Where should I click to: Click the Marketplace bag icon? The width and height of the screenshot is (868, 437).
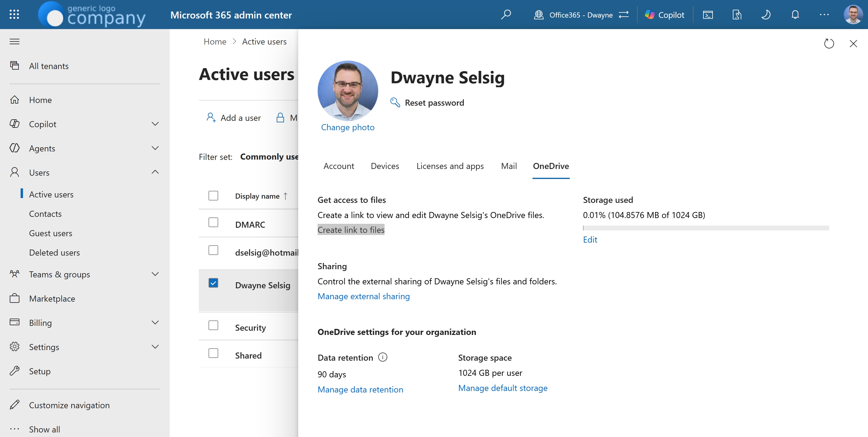click(x=15, y=298)
